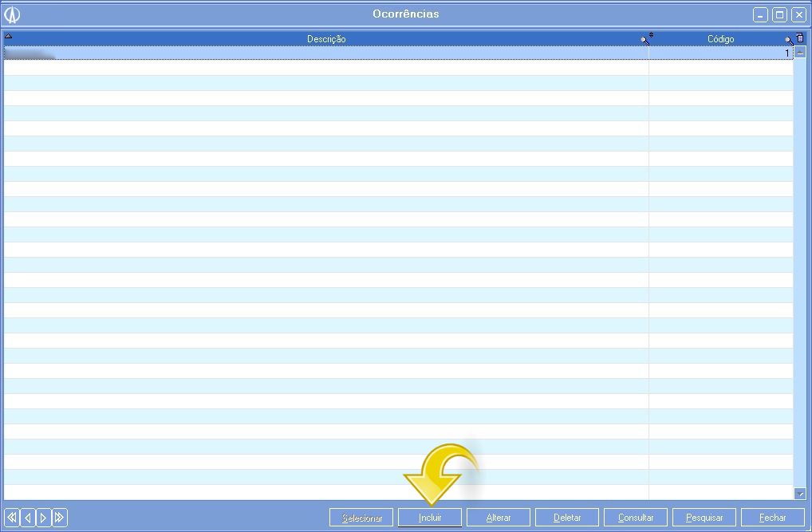
Task: Select the first row with code 1
Action: coord(399,53)
